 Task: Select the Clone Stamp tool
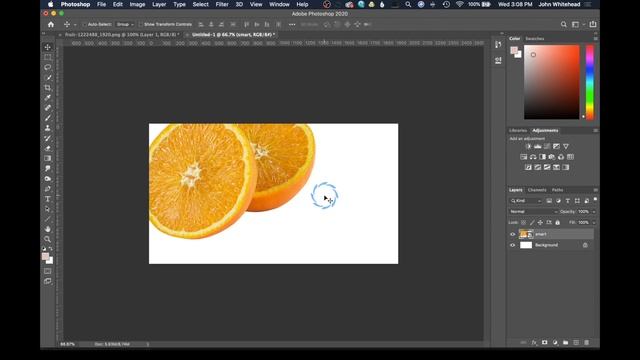pos(48,128)
